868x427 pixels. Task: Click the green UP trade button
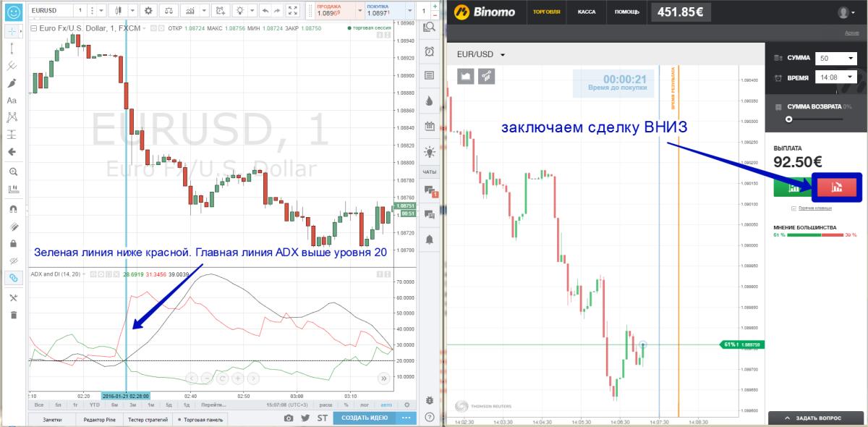(x=793, y=187)
